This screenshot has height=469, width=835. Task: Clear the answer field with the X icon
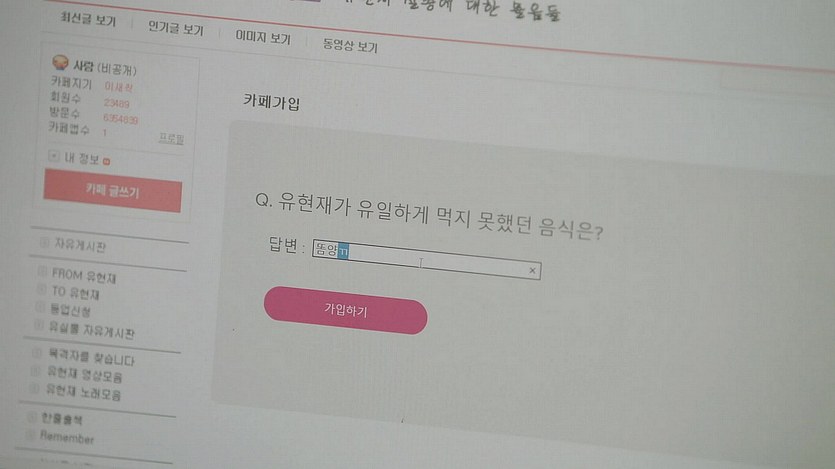click(x=532, y=270)
